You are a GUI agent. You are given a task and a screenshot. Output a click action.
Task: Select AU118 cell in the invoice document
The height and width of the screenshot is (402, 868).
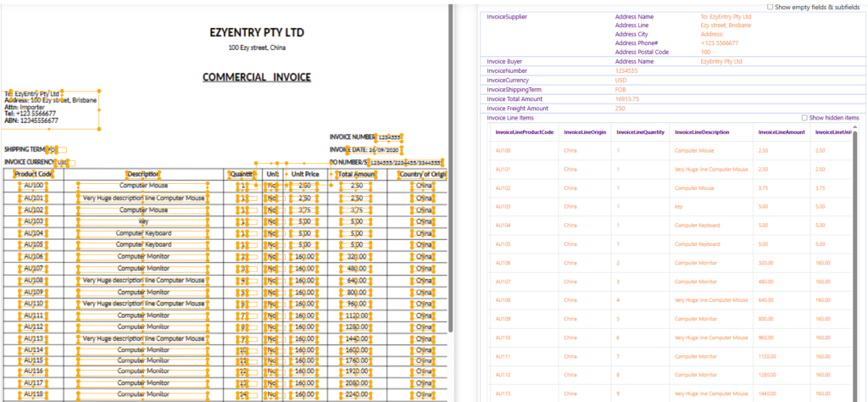[34, 394]
